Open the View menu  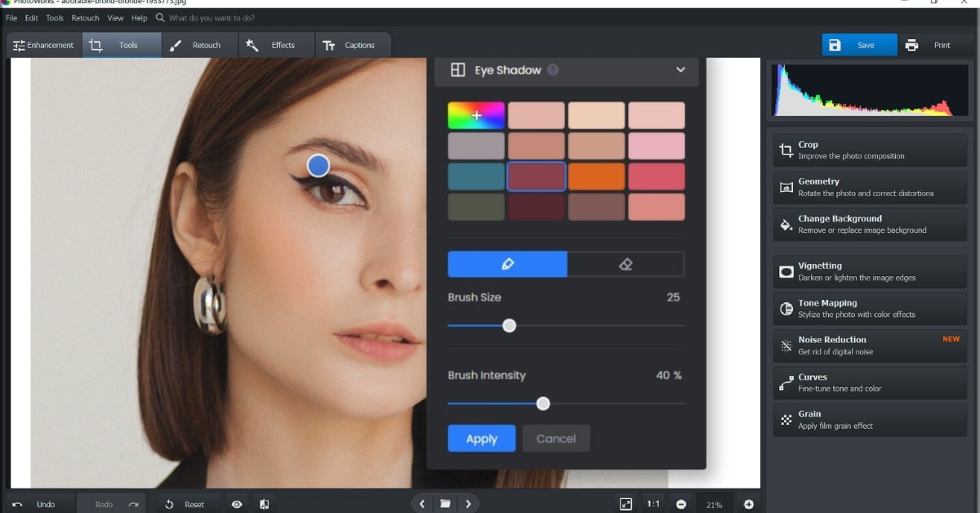coord(116,18)
